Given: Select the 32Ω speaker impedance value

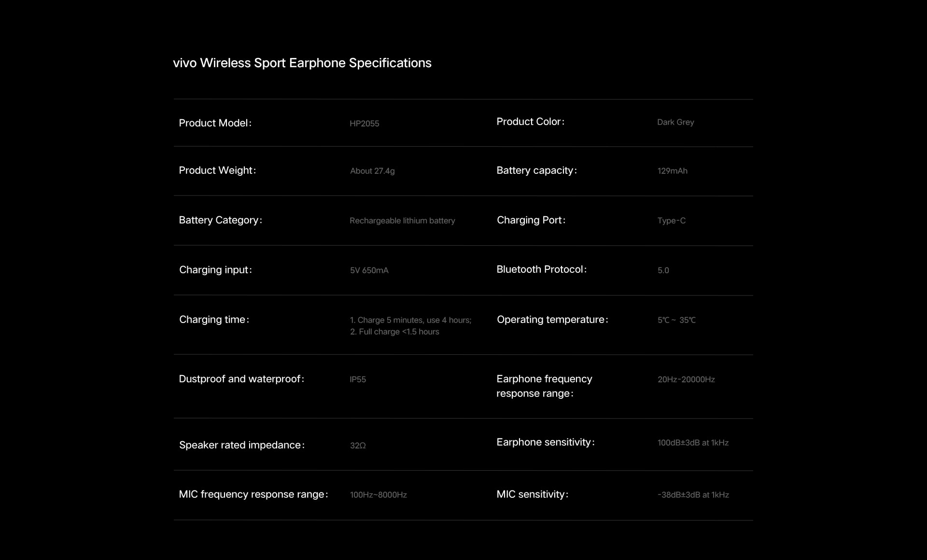Looking at the screenshot, I should pos(358,446).
